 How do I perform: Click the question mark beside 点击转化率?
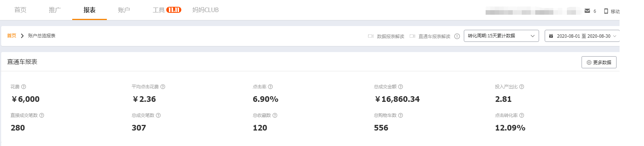522,115
